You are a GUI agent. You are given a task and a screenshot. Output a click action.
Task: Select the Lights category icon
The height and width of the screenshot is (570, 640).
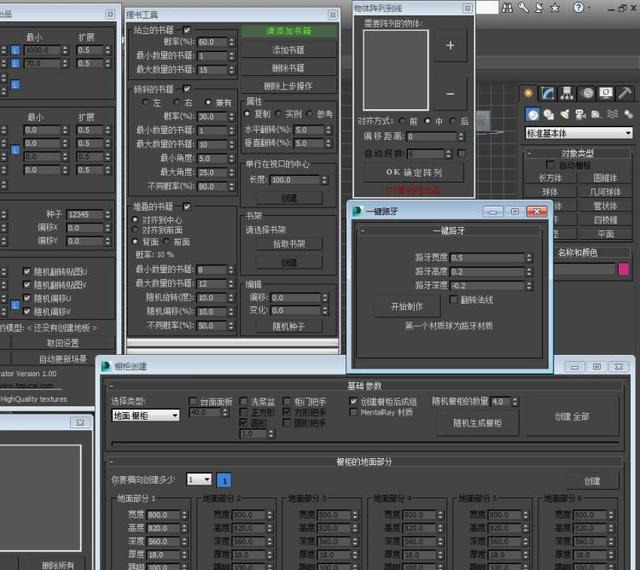pyautogui.click(x=566, y=114)
